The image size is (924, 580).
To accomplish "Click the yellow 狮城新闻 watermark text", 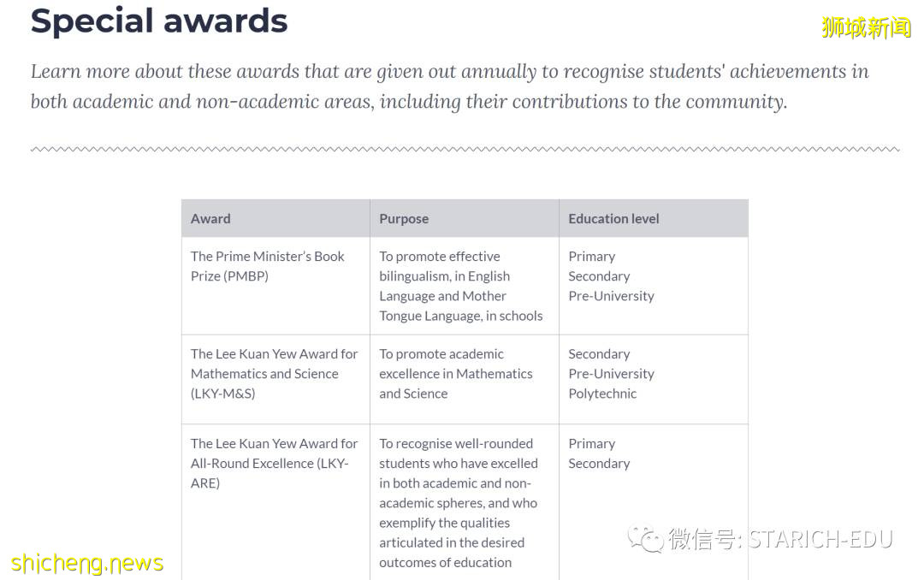I will (866, 27).
